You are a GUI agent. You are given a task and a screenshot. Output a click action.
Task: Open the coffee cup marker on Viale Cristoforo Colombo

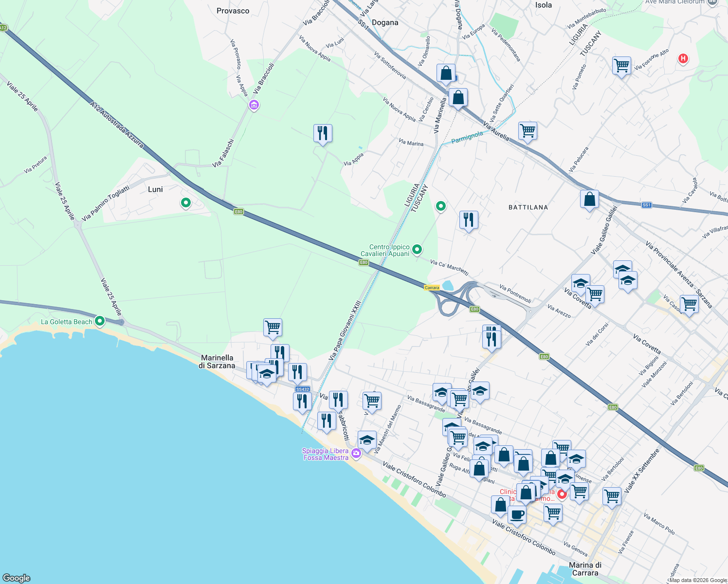tap(517, 513)
